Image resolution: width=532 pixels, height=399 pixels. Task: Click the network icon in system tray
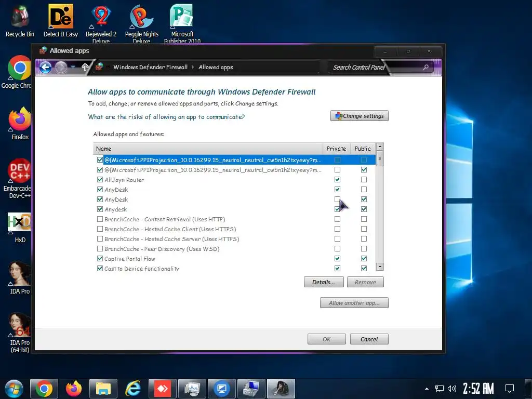(440, 389)
